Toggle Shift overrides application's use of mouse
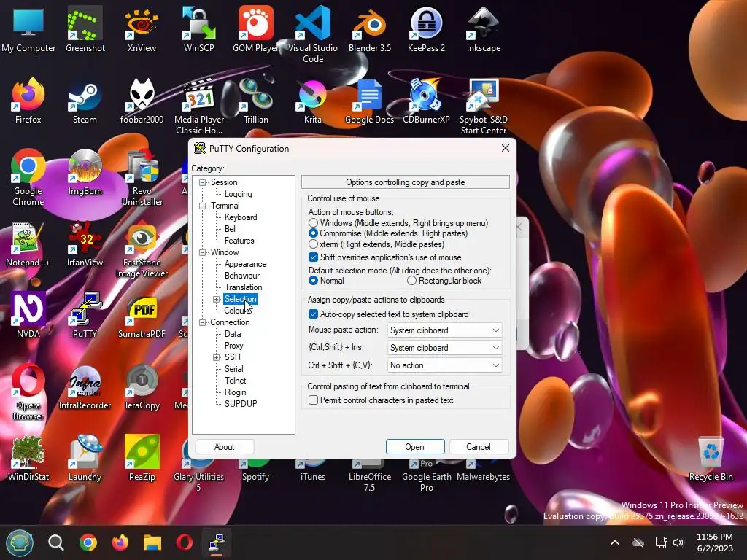This screenshot has width=747, height=560. [x=385, y=257]
